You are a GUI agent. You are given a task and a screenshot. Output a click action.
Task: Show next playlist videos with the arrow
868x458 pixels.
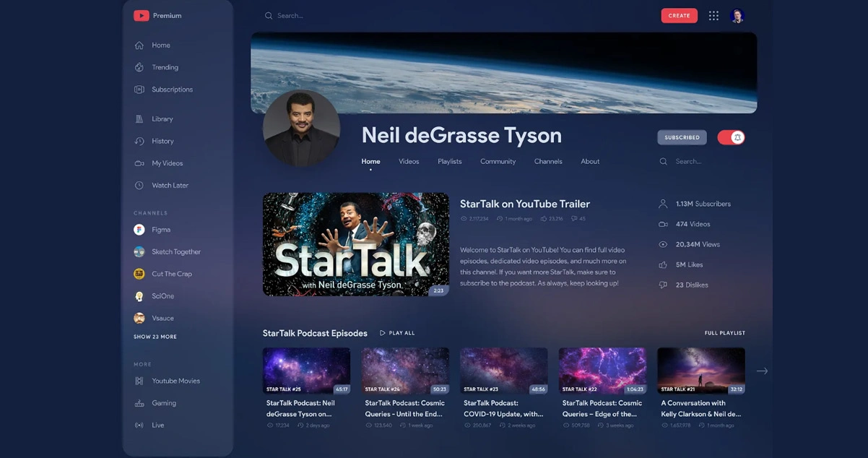762,371
